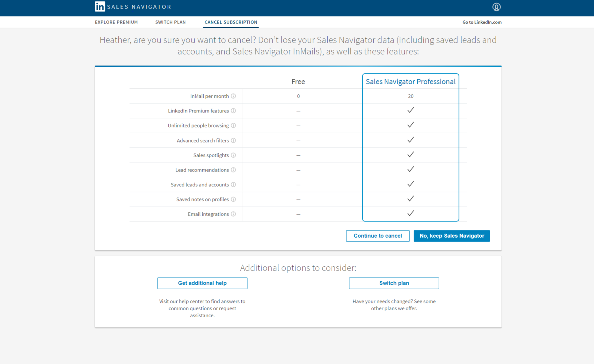Click the 'LinkedIn Premium features' label

(x=198, y=111)
